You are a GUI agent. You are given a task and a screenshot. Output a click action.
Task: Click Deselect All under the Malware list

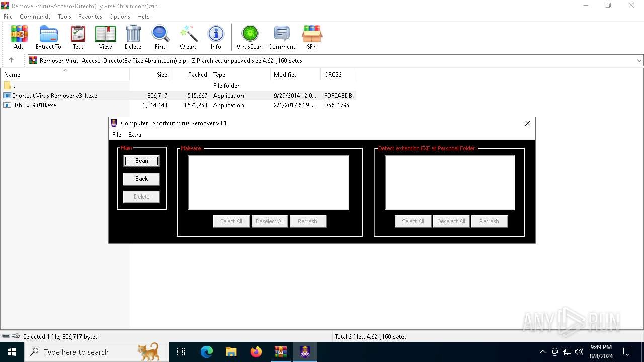[270, 221]
